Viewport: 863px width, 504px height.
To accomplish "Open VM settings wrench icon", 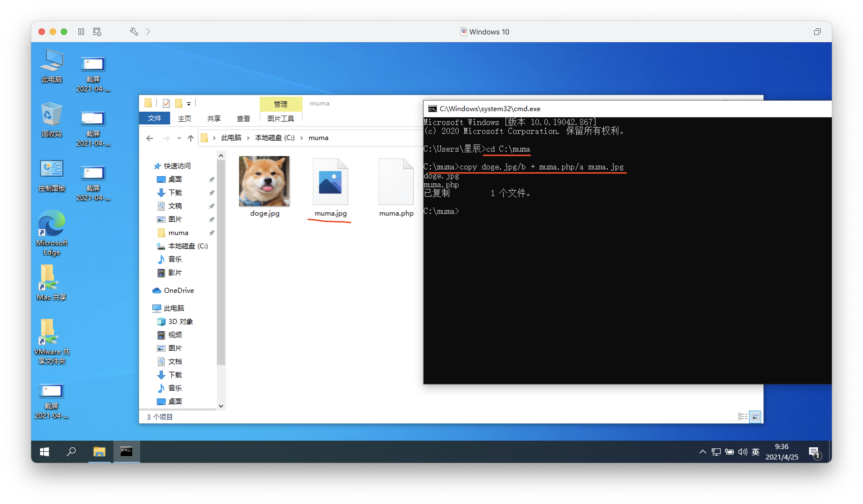I will click(x=134, y=32).
